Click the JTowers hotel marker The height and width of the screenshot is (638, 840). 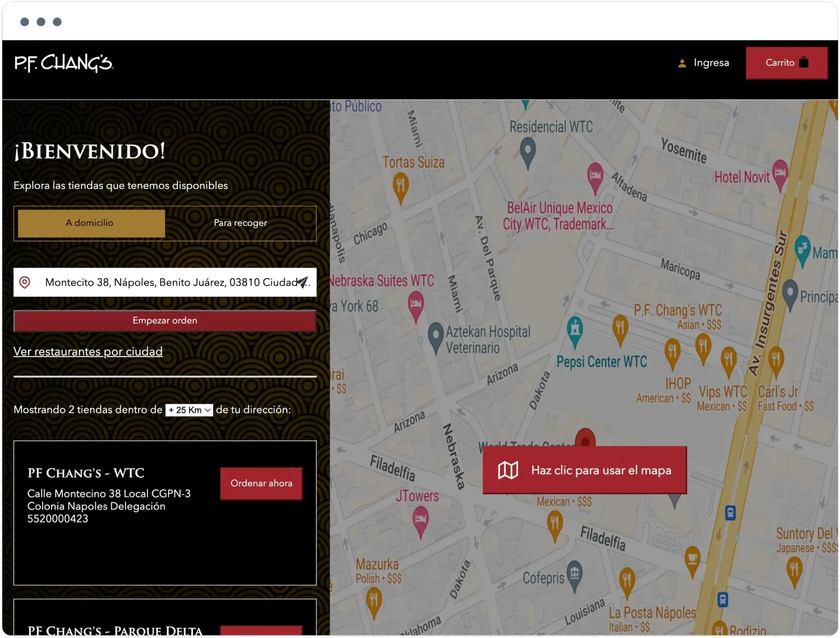click(x=420, y=523)
